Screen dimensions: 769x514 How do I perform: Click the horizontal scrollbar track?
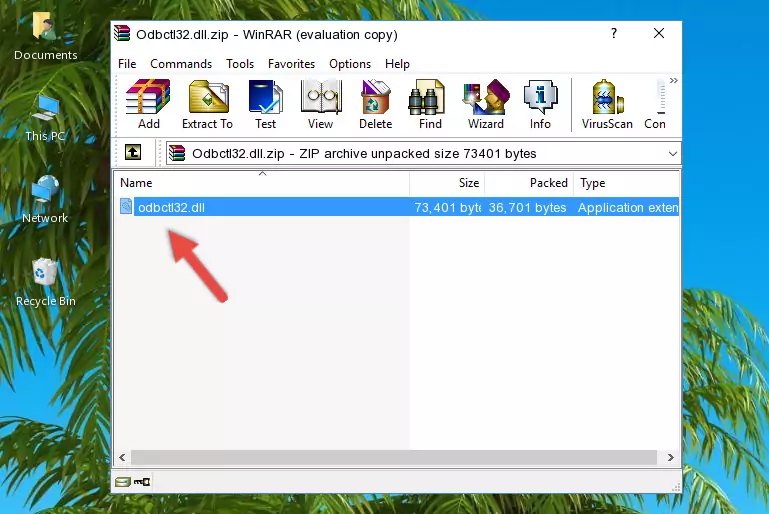point(394,457)
